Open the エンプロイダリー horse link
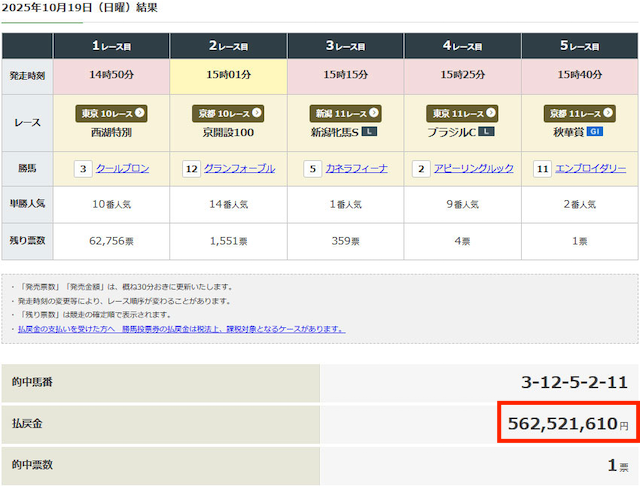This screenshot has height=486, width=640. 591,169
